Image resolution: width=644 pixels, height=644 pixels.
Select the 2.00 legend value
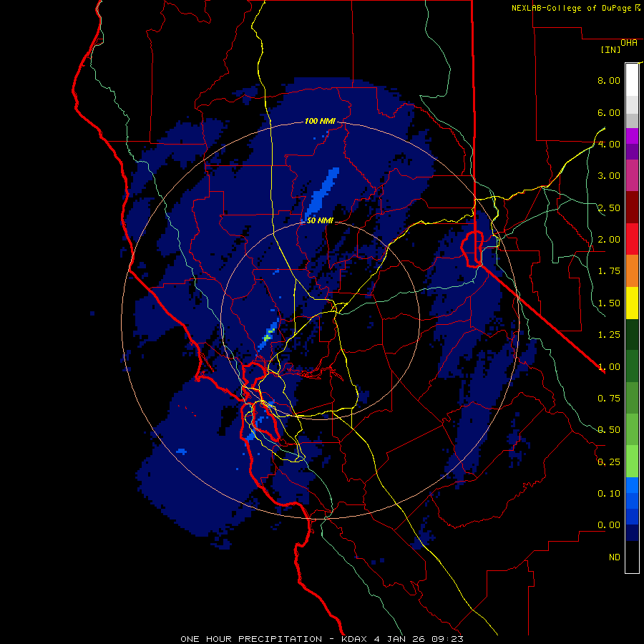pos(609,240)
